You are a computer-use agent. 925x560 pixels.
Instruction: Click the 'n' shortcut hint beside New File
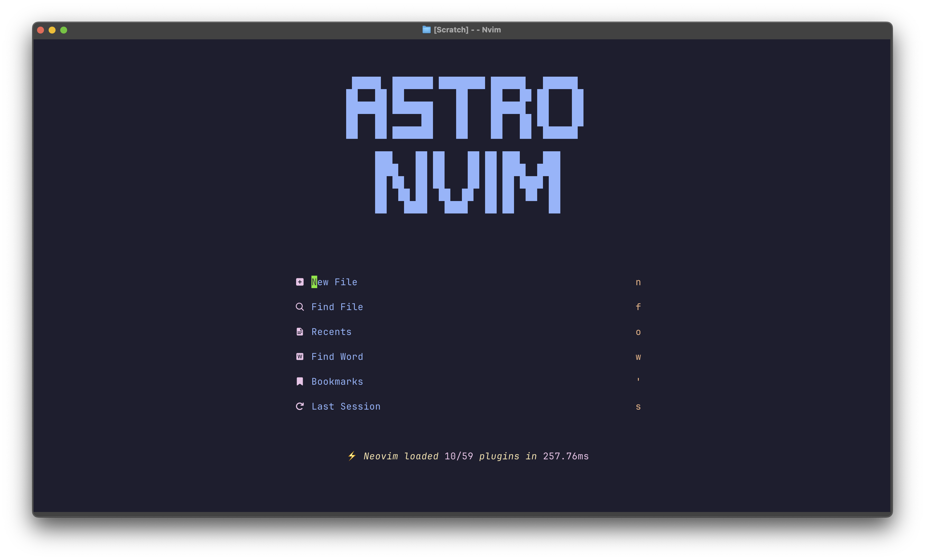point(638,282)
